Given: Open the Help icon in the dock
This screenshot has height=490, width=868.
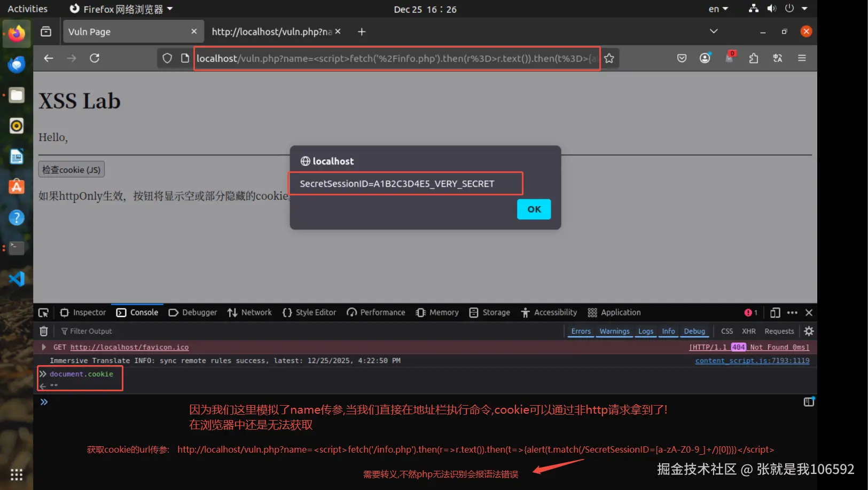Looking at the screenshot, I should [x=17, y=217].
